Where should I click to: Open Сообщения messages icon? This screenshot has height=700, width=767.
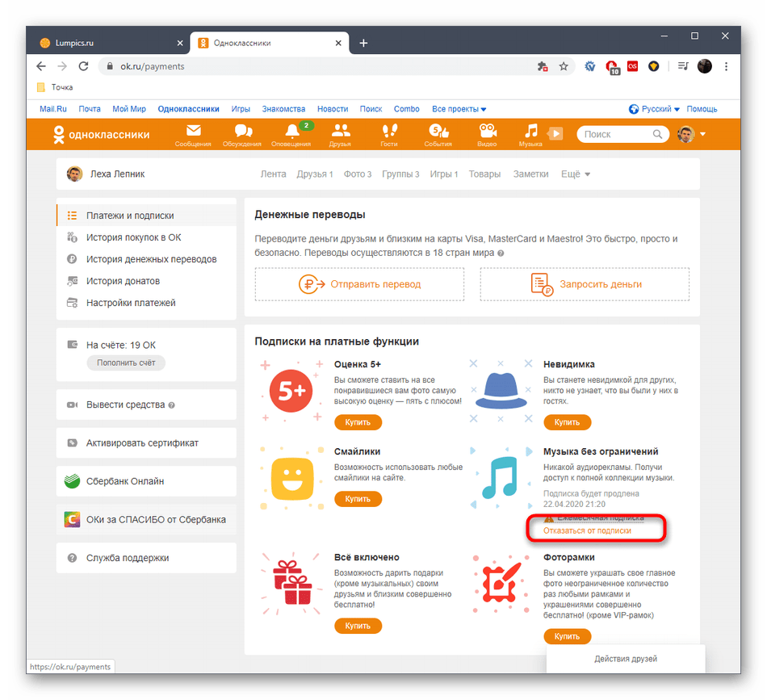(x=193, y=134)
